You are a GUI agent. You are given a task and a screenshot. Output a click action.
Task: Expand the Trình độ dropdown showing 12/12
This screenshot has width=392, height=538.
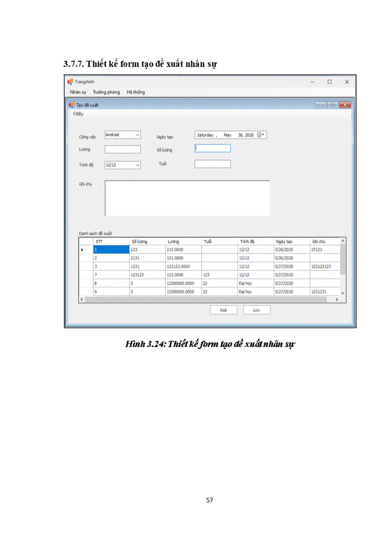coord(138,165)
